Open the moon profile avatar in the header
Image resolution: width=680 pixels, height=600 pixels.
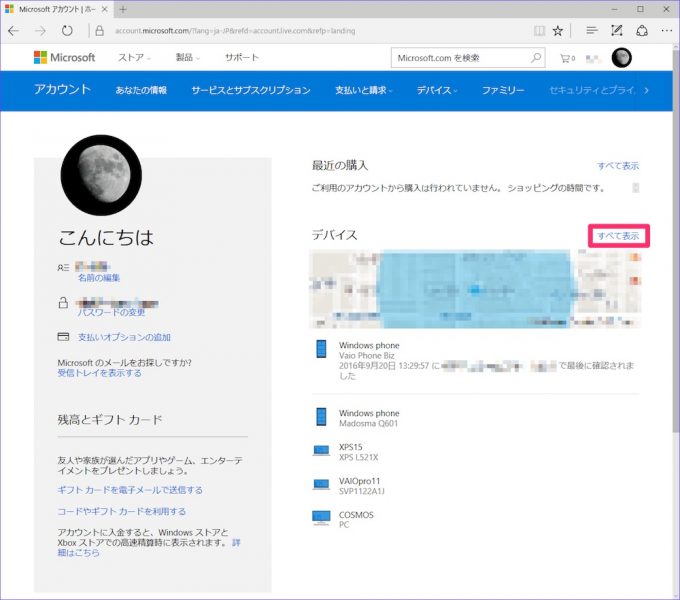point(621,57)
